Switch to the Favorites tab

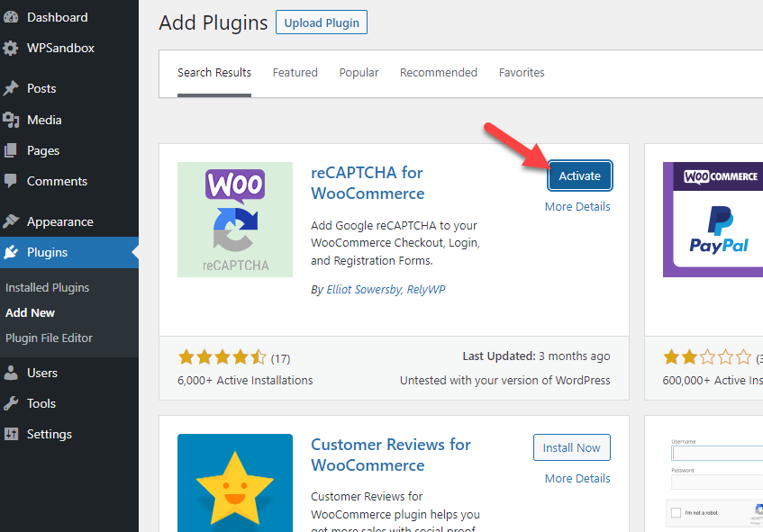(x=522, y=73)
